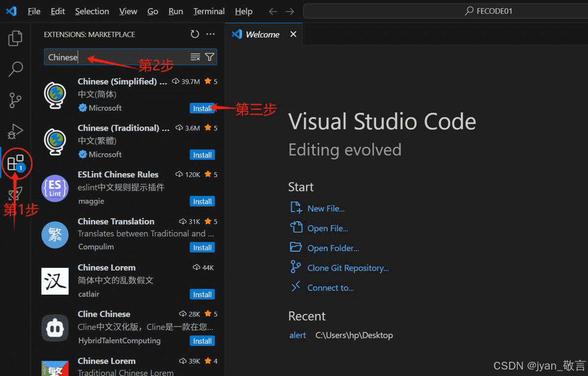Open the Views and More Actions ellipsis
Screen dimensions: 588x376
211,34
